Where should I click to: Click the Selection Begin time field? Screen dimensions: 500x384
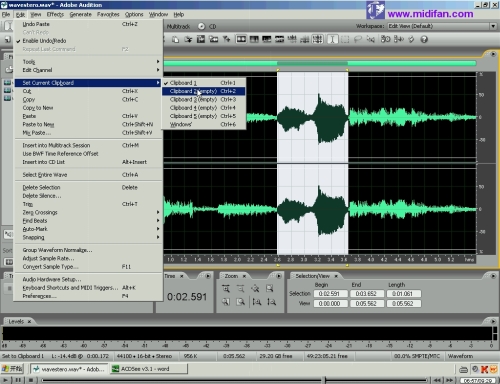click(x=330, y=294)
